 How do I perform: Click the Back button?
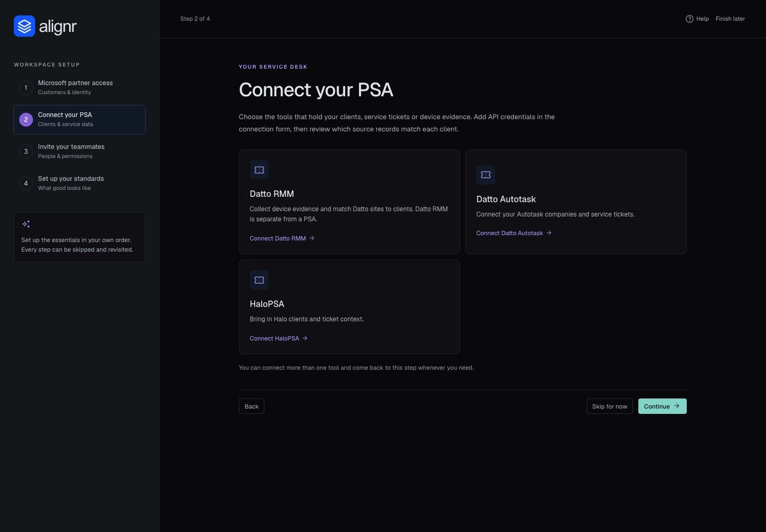point(252,406)
